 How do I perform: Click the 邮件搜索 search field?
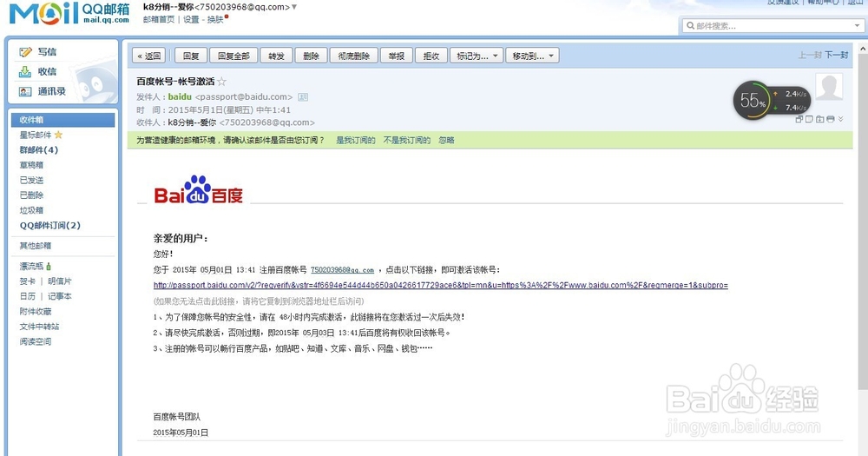coord(773,25)
